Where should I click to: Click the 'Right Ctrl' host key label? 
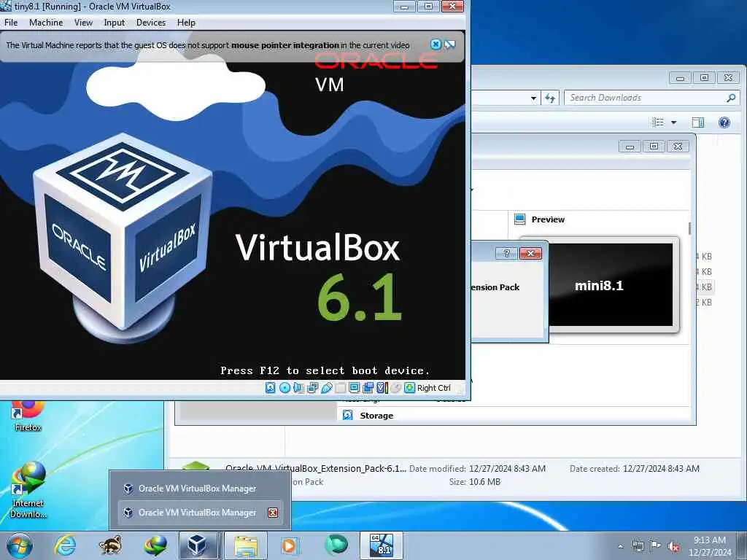pyautogui.click(x=433, y=388)
